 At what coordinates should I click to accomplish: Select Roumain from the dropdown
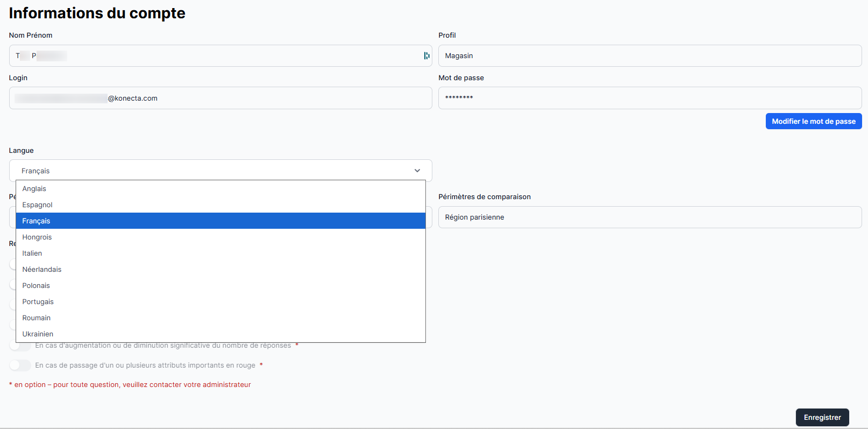[37, 318]
